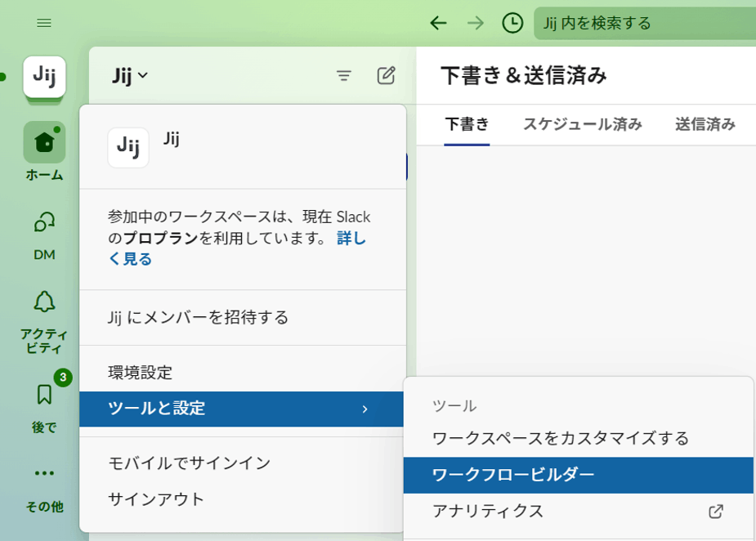This screenshot has height=541, width=756.
Task: Click the external-link icon beside アナリティクス
Action: [716, 511]
